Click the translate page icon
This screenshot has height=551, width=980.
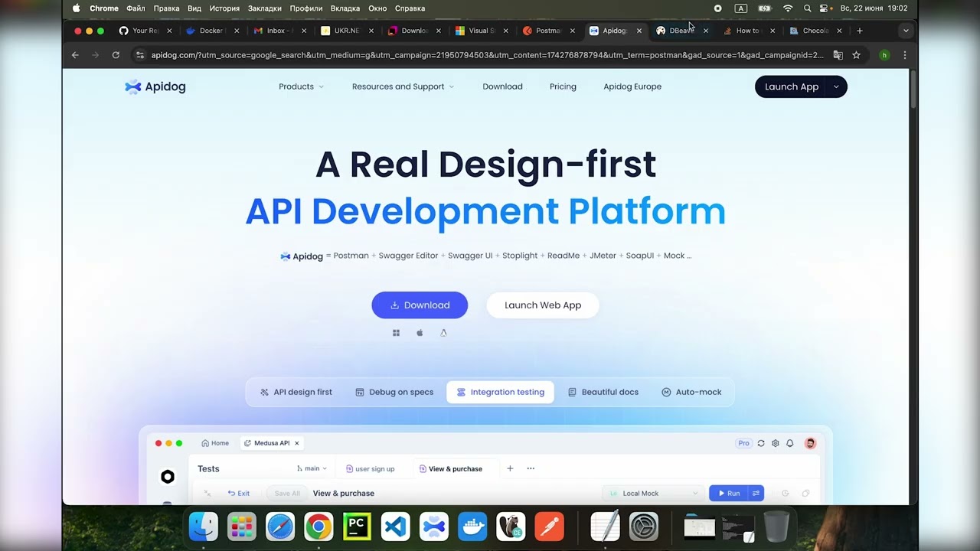[x=838, y=55]
